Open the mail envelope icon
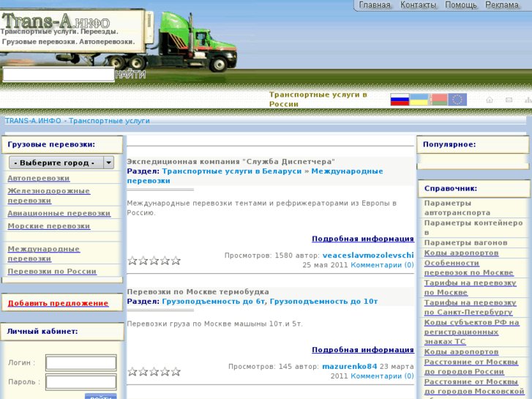The image size is (532, 399). pos(509,100)
